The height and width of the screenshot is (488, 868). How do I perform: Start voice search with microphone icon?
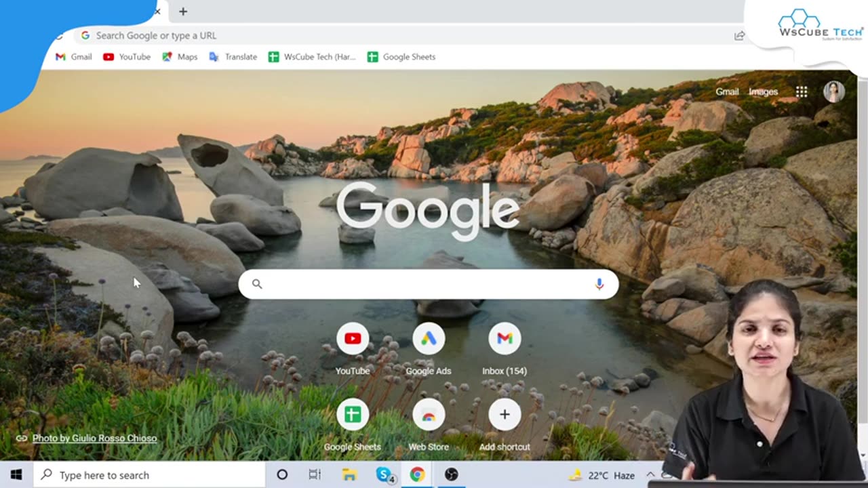click(x=599, y=284)
